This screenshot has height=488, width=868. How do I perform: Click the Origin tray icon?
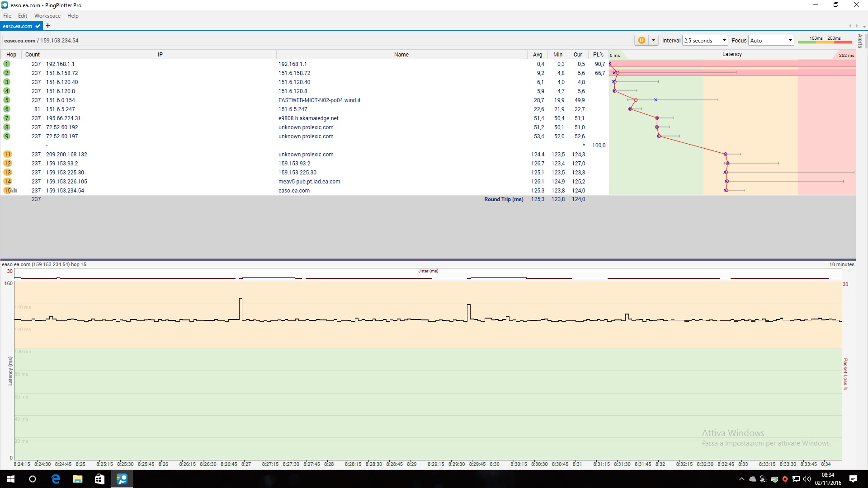click(785, 479)
